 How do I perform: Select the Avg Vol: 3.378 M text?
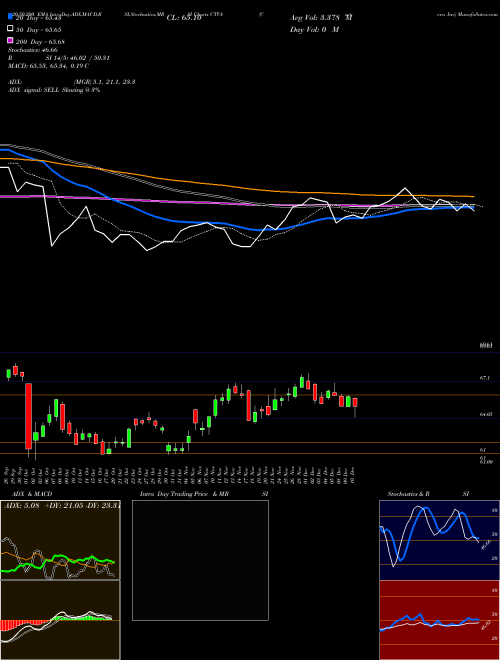click(321, 18)
